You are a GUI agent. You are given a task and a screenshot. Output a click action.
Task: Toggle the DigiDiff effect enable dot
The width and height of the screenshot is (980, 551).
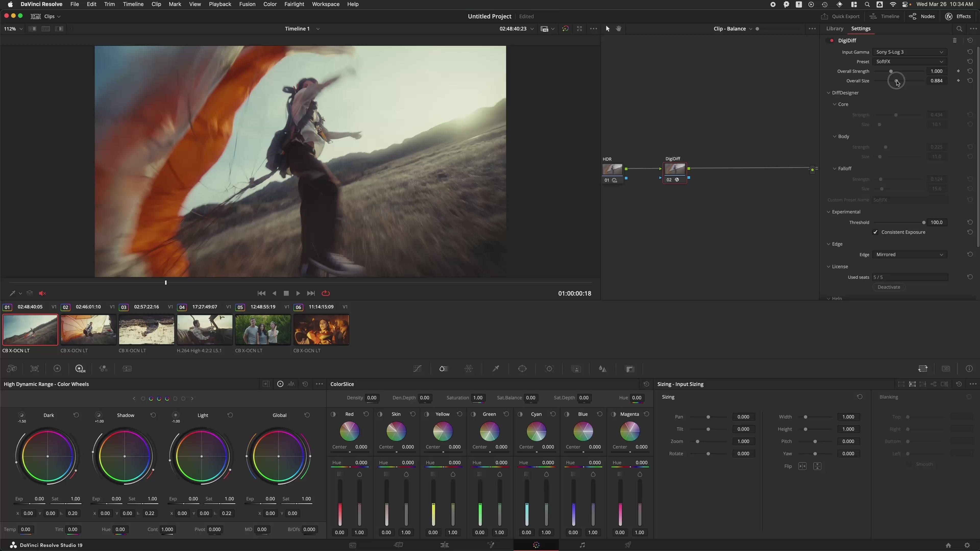pyautogui.click(x=832, y=40)
